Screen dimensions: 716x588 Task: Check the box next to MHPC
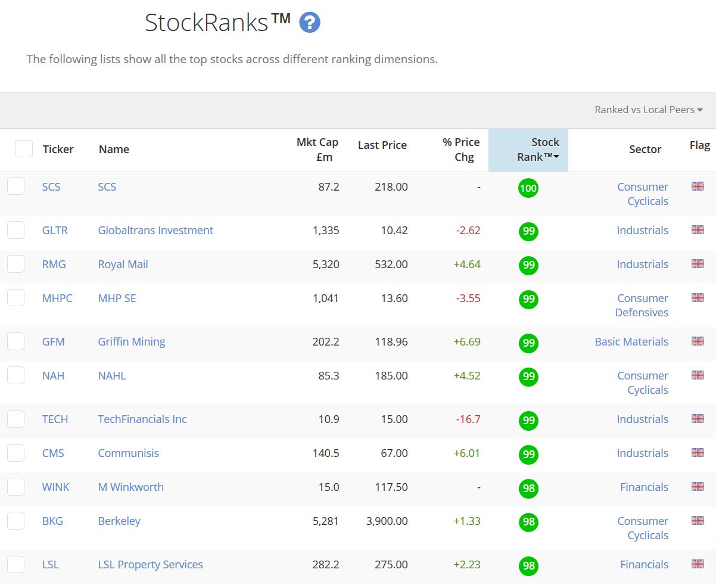point(16,297)
